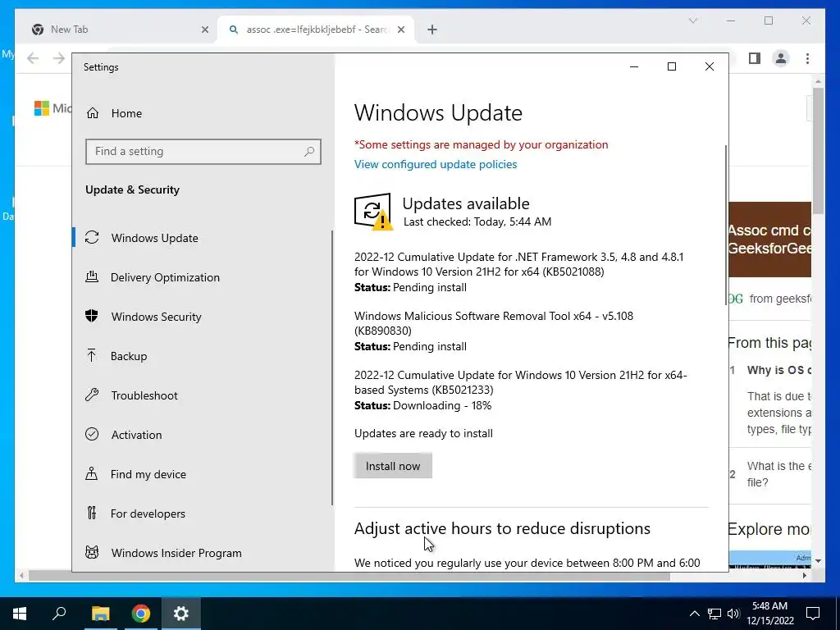Open taskbar search magnifier
Screen dimensions: 840x630
(x=59, y=614)
